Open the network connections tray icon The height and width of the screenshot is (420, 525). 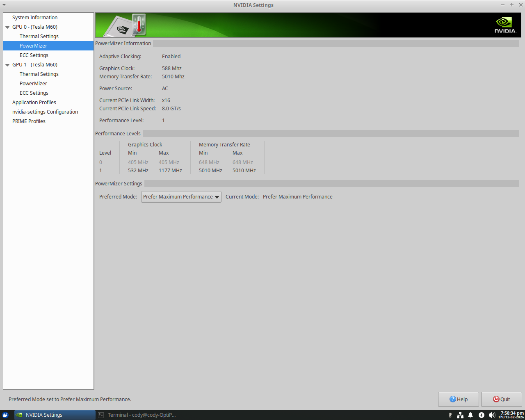click(x=460, y=415)
